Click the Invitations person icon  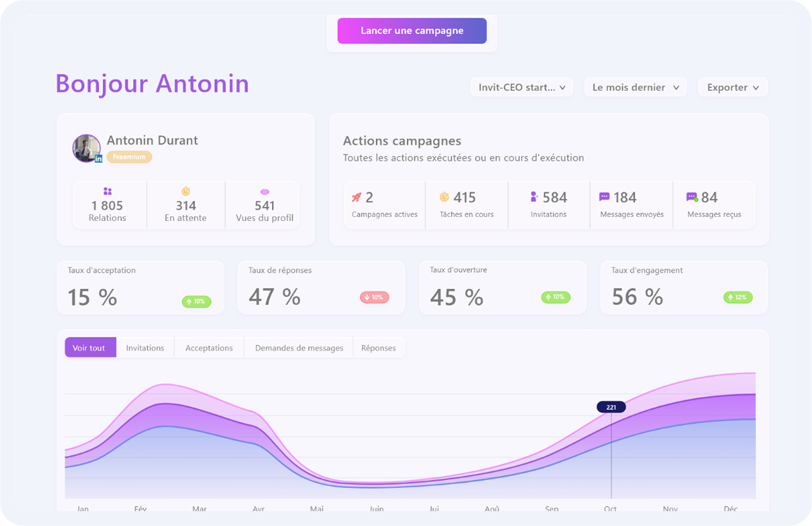tap(534, 197)
